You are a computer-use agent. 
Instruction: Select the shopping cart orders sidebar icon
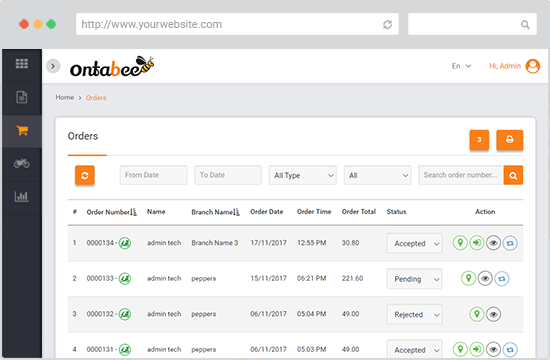(22, 131)
